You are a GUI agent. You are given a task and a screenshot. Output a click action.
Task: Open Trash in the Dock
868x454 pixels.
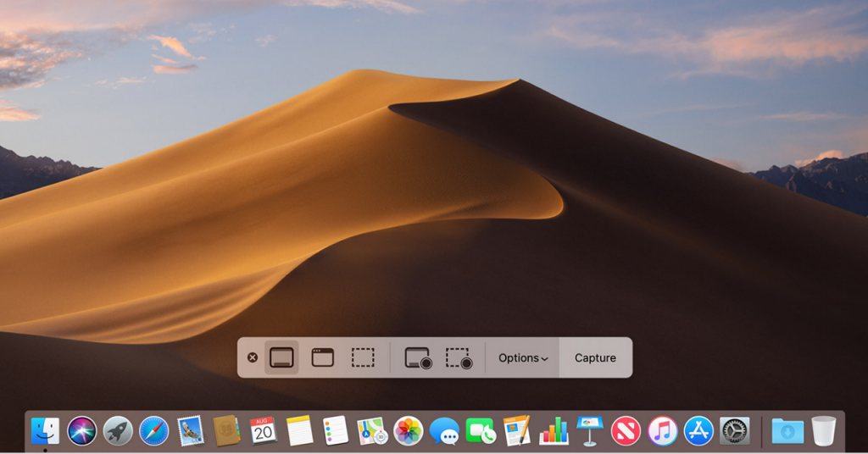coord(824,431)
